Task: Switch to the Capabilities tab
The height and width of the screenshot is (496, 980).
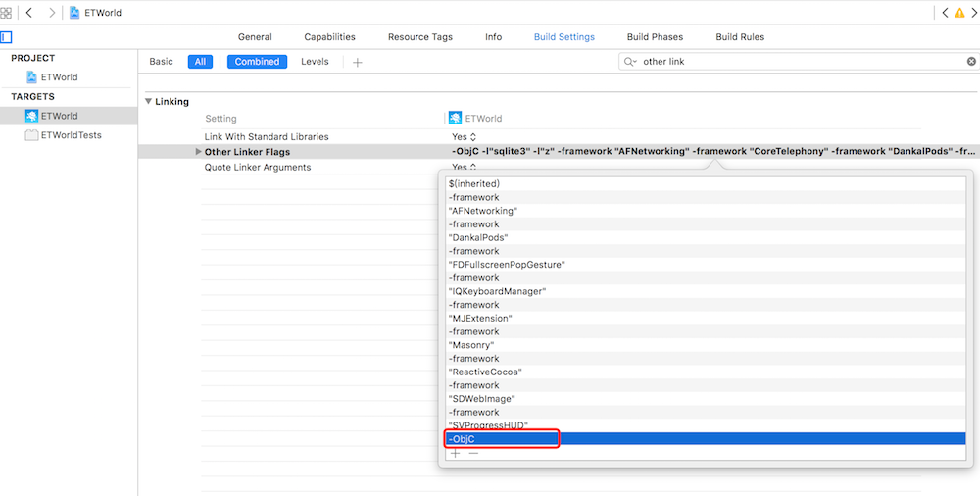Action: (x=330, y=37)
